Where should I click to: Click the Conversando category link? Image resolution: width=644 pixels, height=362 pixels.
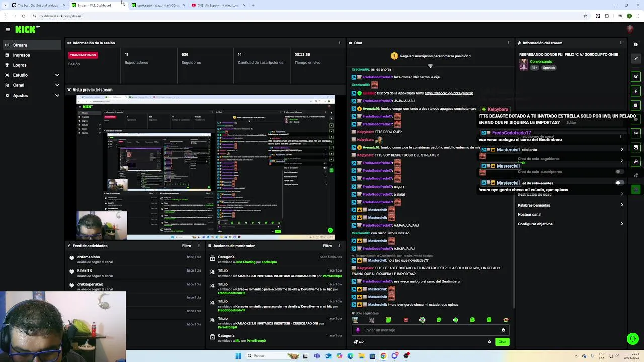tap(541, 62)
